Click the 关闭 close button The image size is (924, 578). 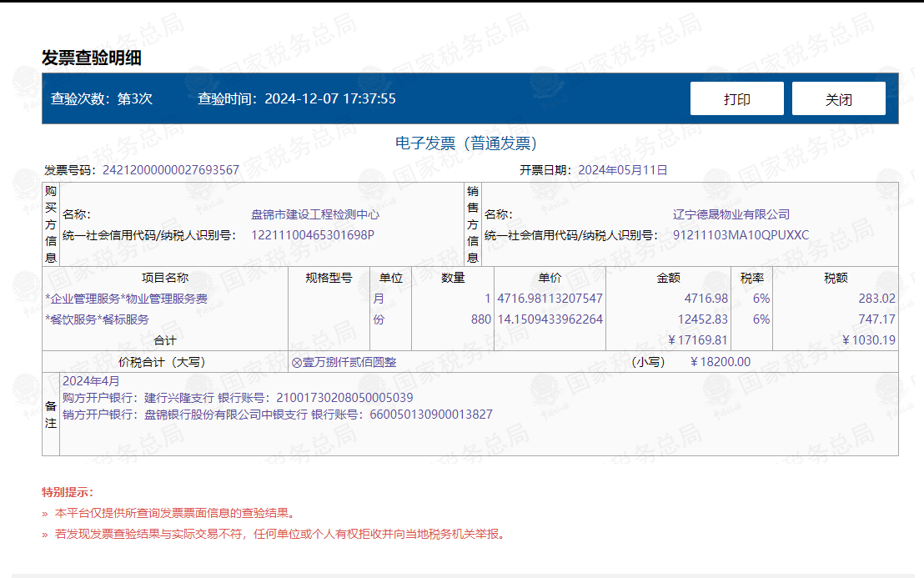point(839,98)
